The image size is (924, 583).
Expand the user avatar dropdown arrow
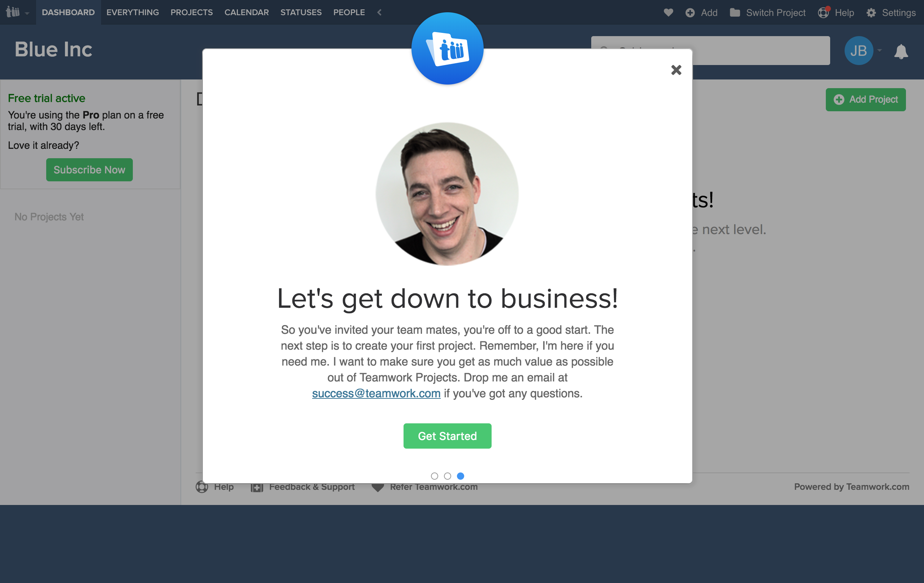(x=880, y=50)
